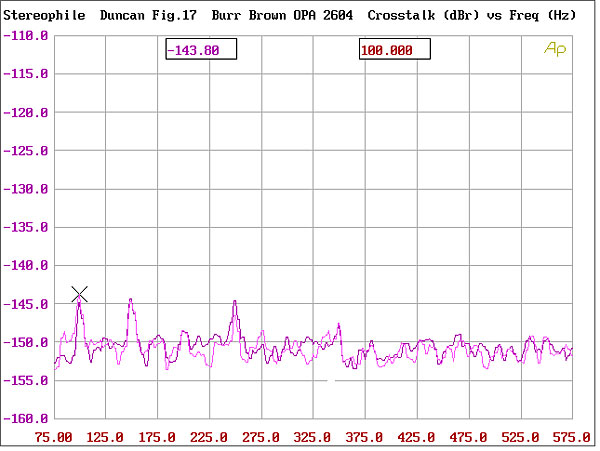Click the Ap logo in the graph corner

555,49
